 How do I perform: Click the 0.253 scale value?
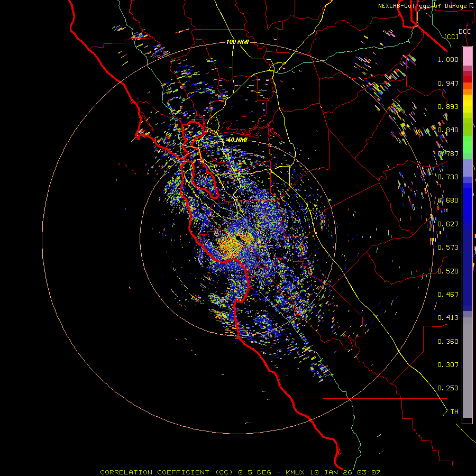[x=448, y=388]
